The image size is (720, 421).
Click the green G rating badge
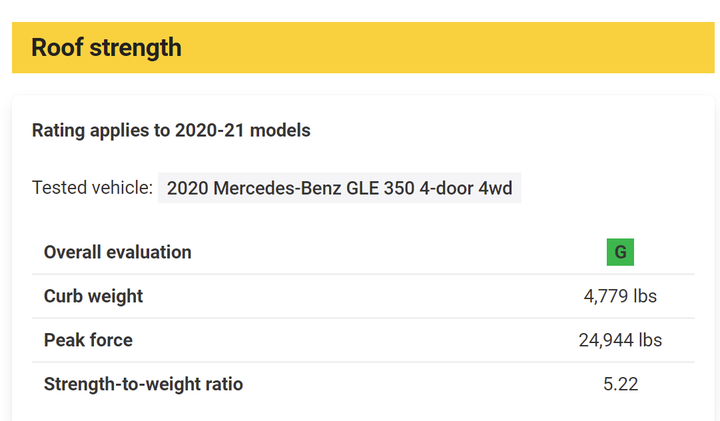[x=620, y=252]
